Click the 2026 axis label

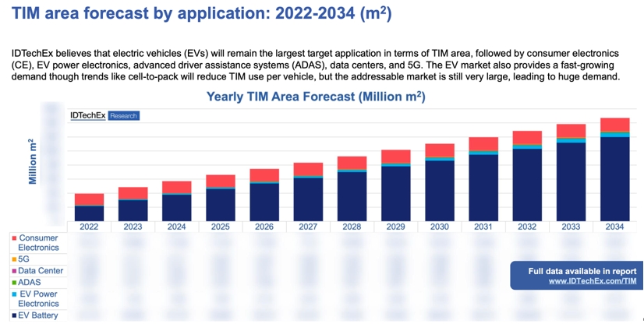pyautogui.click(x=264, y=227)
